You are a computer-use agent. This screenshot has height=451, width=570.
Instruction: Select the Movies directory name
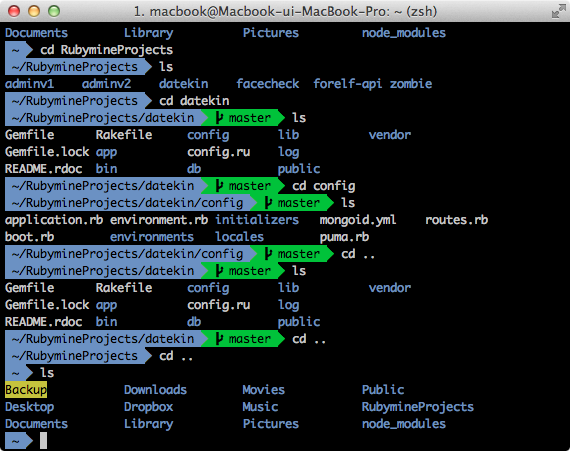click(x=264, y=390)
